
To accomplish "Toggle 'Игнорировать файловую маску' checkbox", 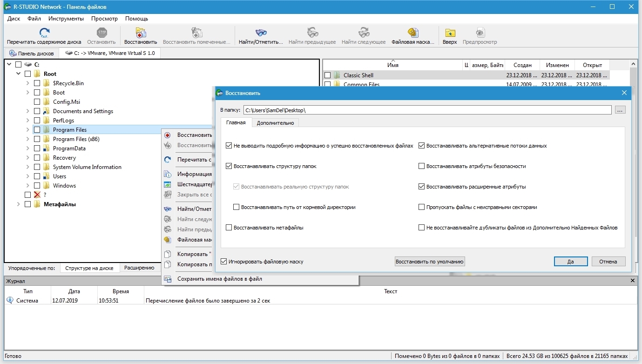I will pyautogui.click(x=224, y=262).
